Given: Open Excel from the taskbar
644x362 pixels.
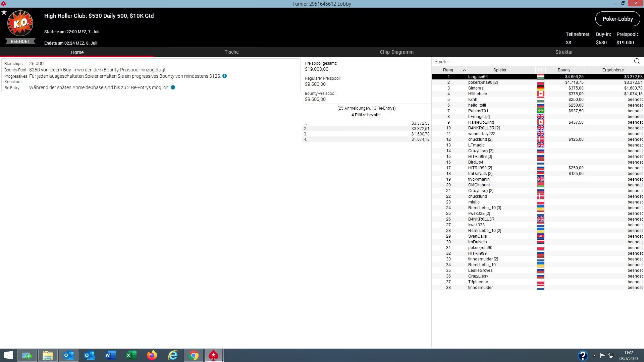Looking at the screenshot, I should (x=131, y=355).
